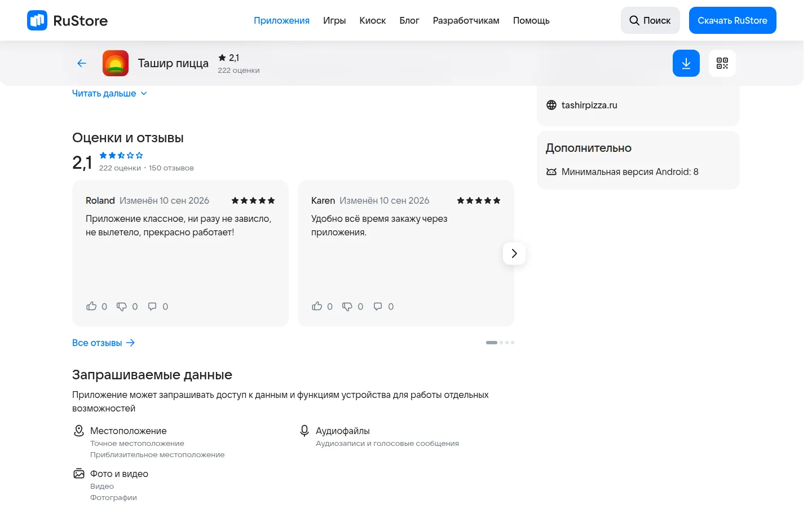Like Karen's review with thumbs up
This screenshot has width=812, height=508.
pos(317,306)
